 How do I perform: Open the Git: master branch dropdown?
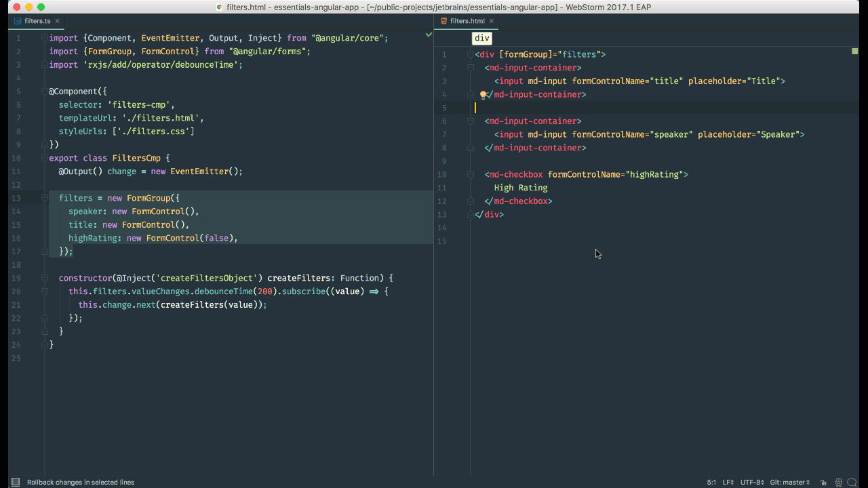point(789,482)
